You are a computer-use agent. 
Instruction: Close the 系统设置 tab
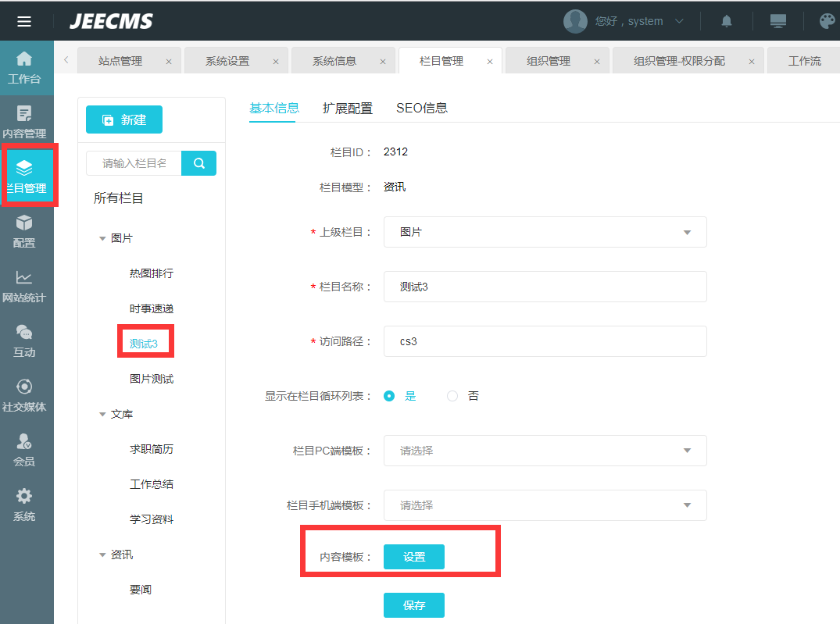point(276,62)
